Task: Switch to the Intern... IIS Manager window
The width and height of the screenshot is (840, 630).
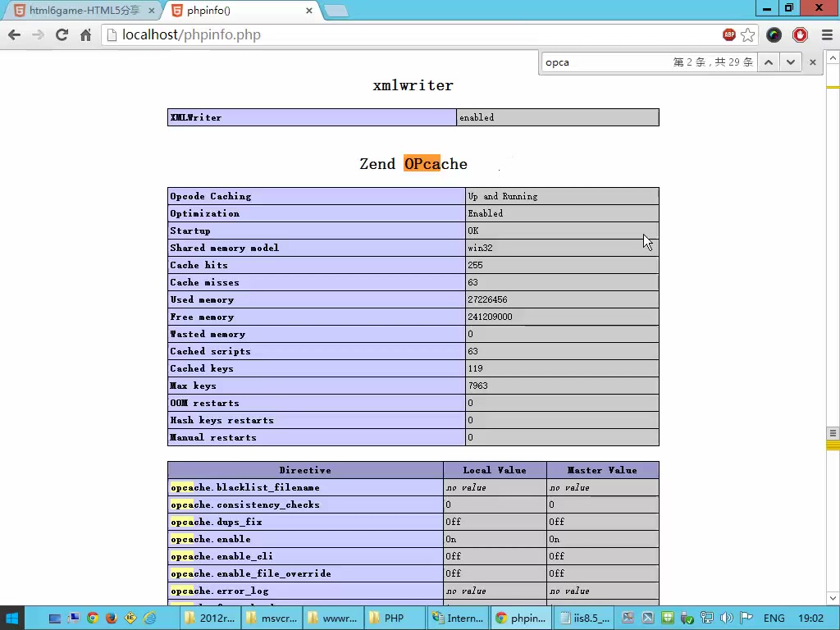Action: coord(457,619)
